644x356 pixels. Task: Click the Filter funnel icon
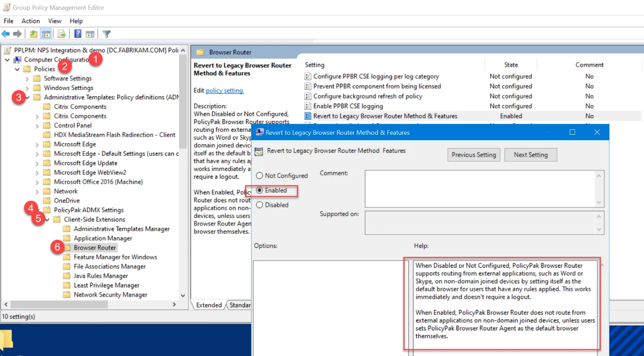(107, 34)
